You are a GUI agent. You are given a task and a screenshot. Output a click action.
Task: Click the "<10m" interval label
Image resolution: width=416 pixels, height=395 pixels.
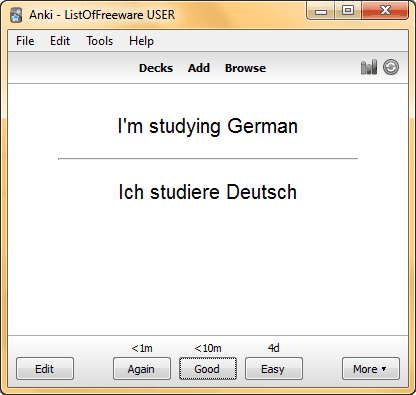pyautogui.click(x=208, y=348)
